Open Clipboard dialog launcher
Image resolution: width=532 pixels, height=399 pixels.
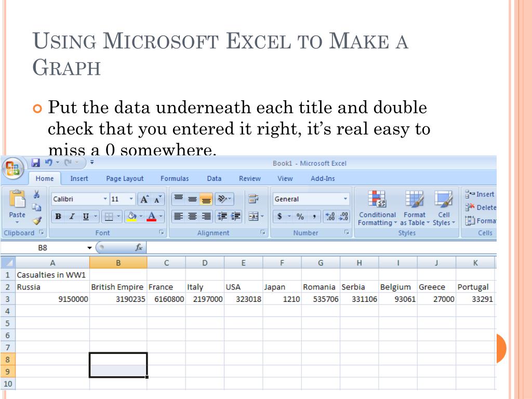click(42, 232)
